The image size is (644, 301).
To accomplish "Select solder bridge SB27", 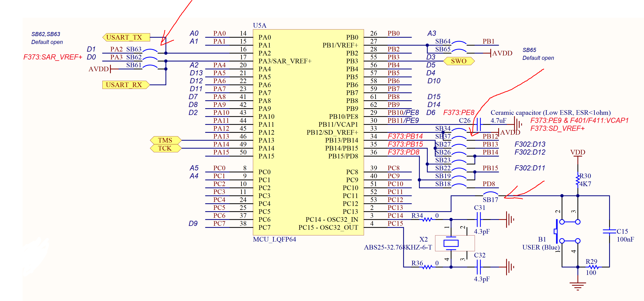I will tap(459, 146).
